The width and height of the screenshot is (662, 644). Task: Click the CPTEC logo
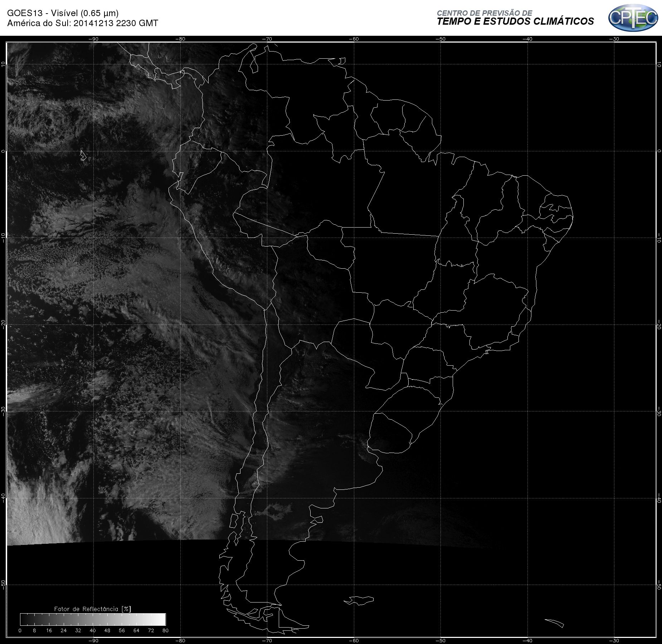coord(633,18)
